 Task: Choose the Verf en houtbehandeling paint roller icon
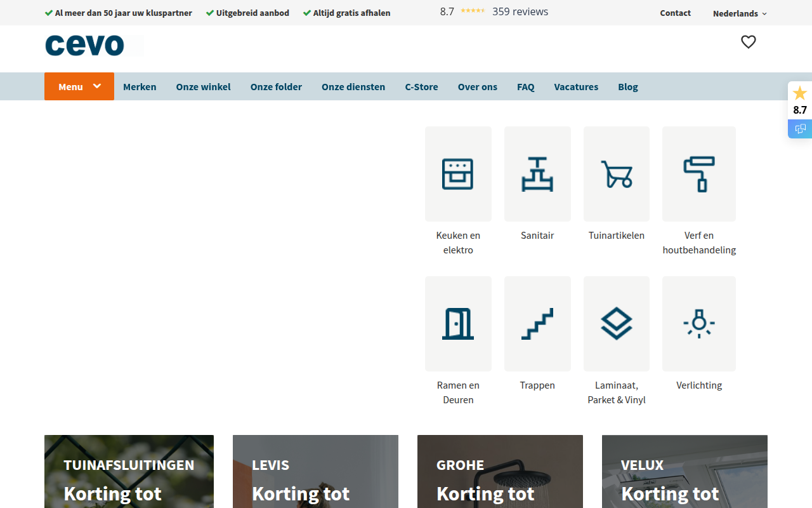coord(699,174)
